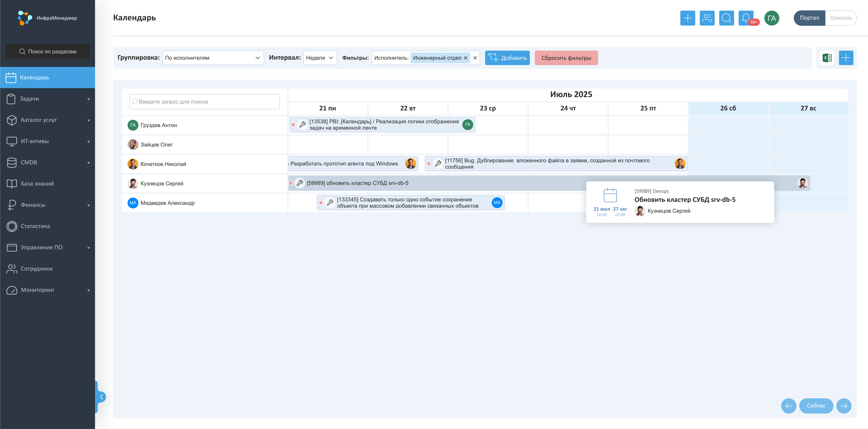Open the users group icon in header
Screen dimensions: 868x429
point(707,18)
